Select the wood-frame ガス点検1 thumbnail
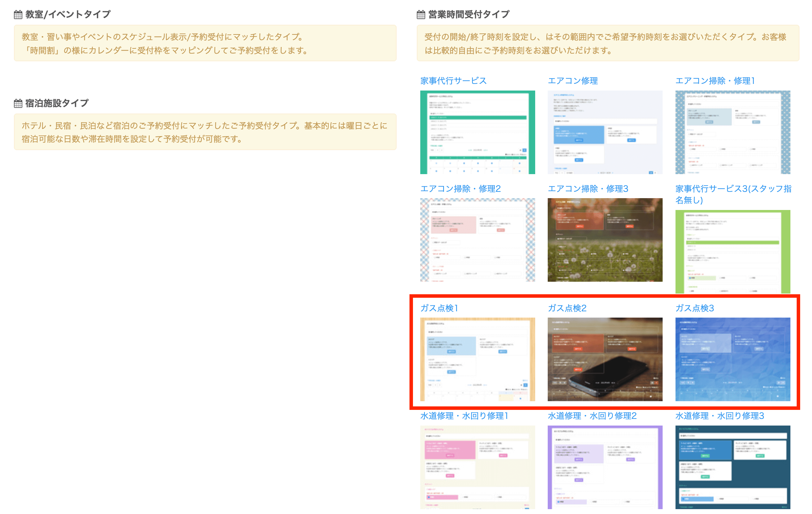Screen dimensions: 812x514 click(477, 359)
